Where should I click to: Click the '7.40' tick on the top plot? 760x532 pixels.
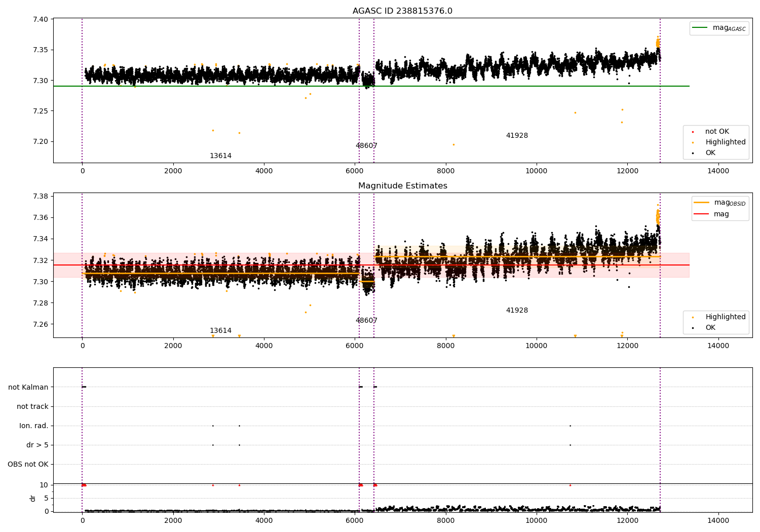click(x=41, y=20)
